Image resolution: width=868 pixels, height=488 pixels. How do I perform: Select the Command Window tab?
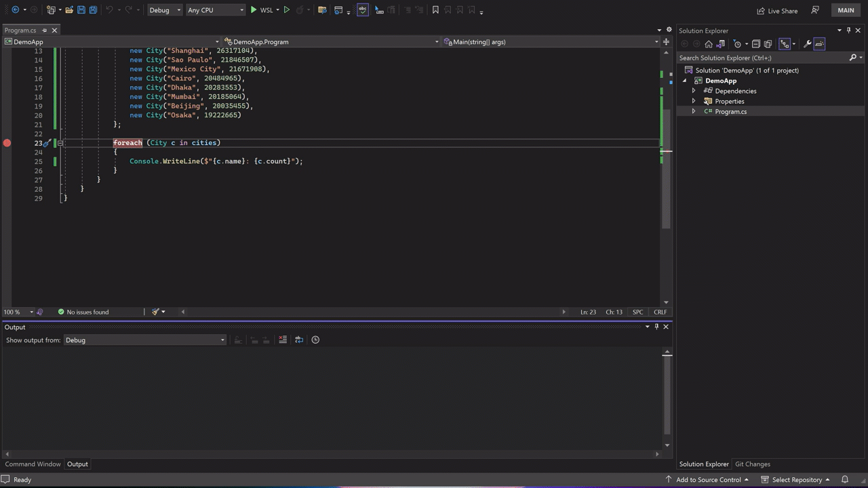(x=33, y=464)
